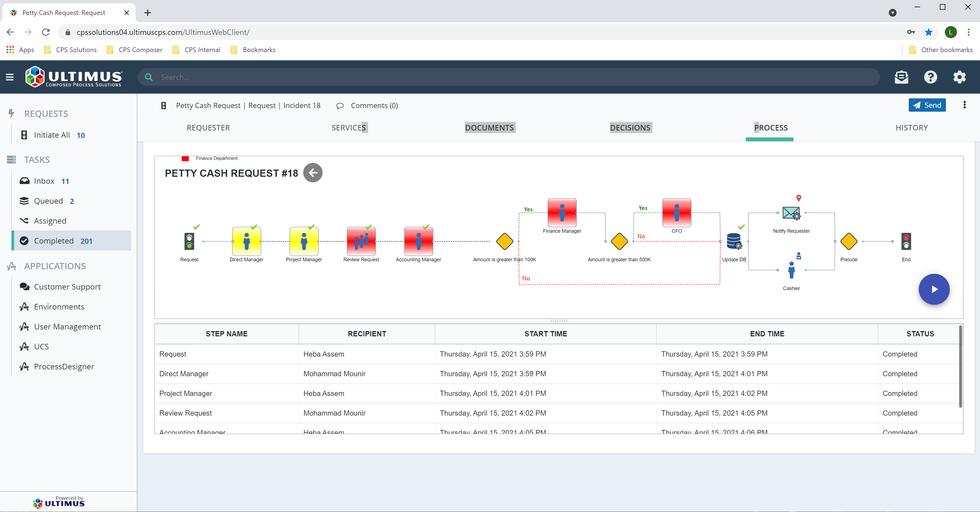Open the Ultimus notifications tray icon
Viewport: 980px width, 512px height.
coord(901,77)
